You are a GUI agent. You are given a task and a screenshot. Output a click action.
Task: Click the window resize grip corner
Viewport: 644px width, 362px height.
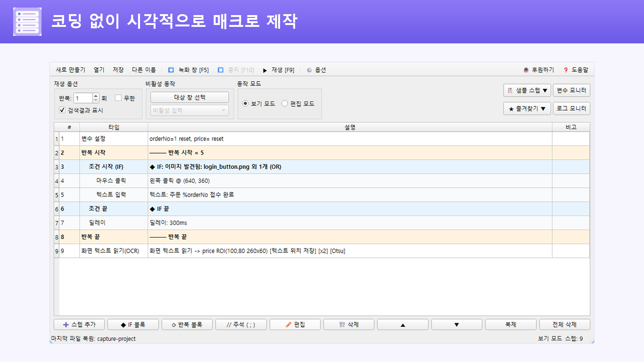tap(591, 340)
